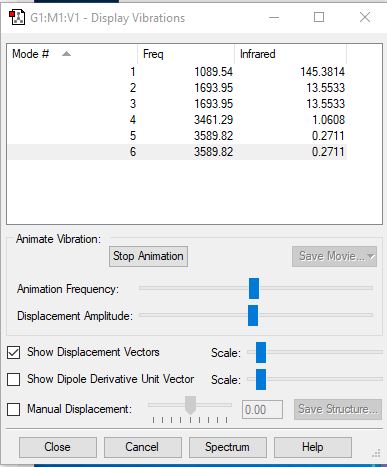
Task: Click the Help button
Action: click(x=313, y=447)
